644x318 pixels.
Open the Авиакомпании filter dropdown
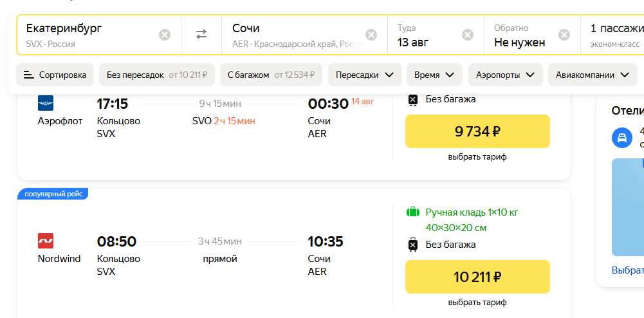(x=592, y=75)
